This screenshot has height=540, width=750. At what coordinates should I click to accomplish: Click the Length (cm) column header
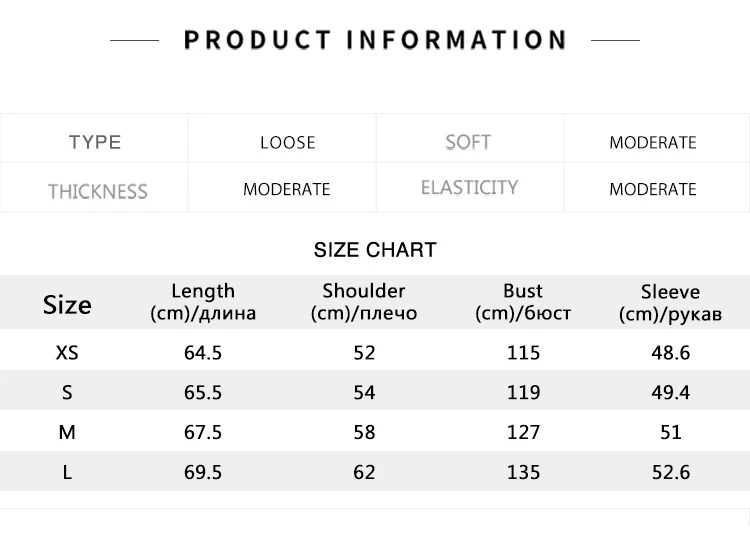(x=203, y=302)
